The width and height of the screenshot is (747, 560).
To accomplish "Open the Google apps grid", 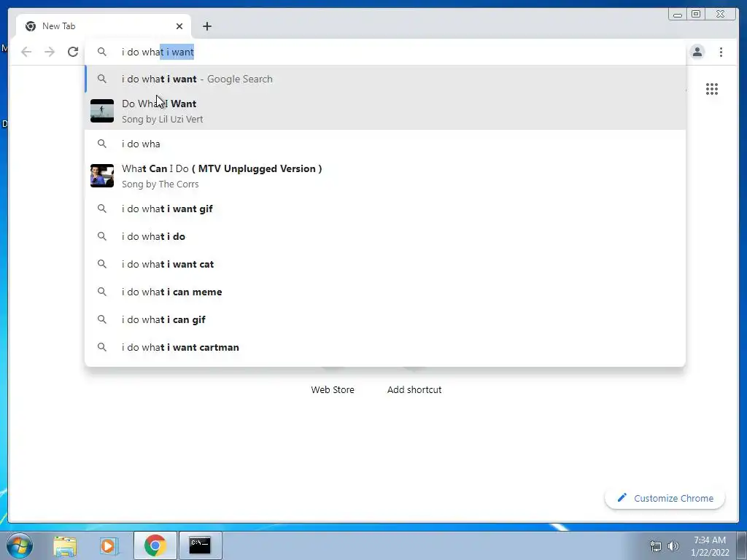I will pos(712,89).
